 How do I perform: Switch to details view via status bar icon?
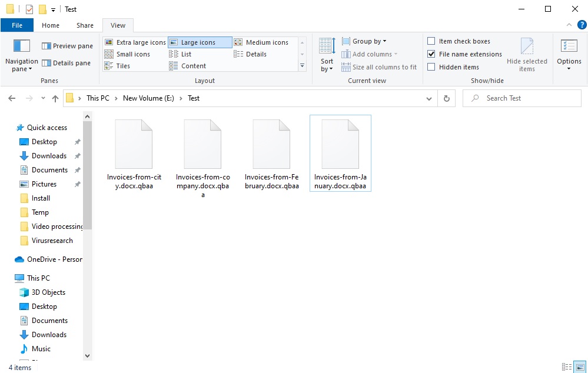point(567,367)
